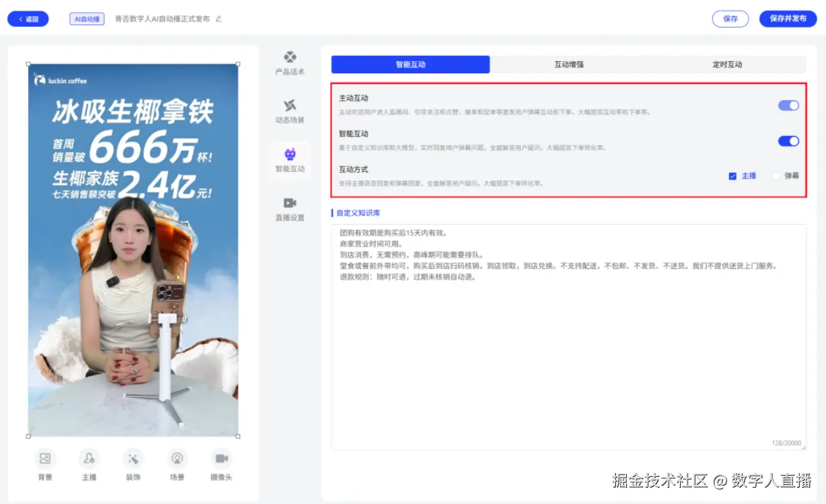The image size is (826, 504).
Task: Click the top-left resize handle of preview
Action: pos(28,64)
